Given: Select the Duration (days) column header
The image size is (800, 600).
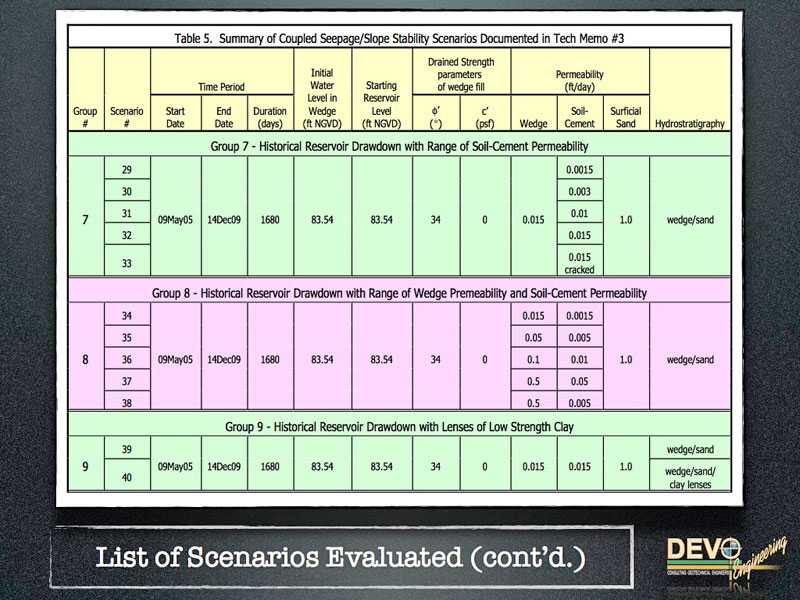Looking at the screenshot, I should [x=269, y=118].
